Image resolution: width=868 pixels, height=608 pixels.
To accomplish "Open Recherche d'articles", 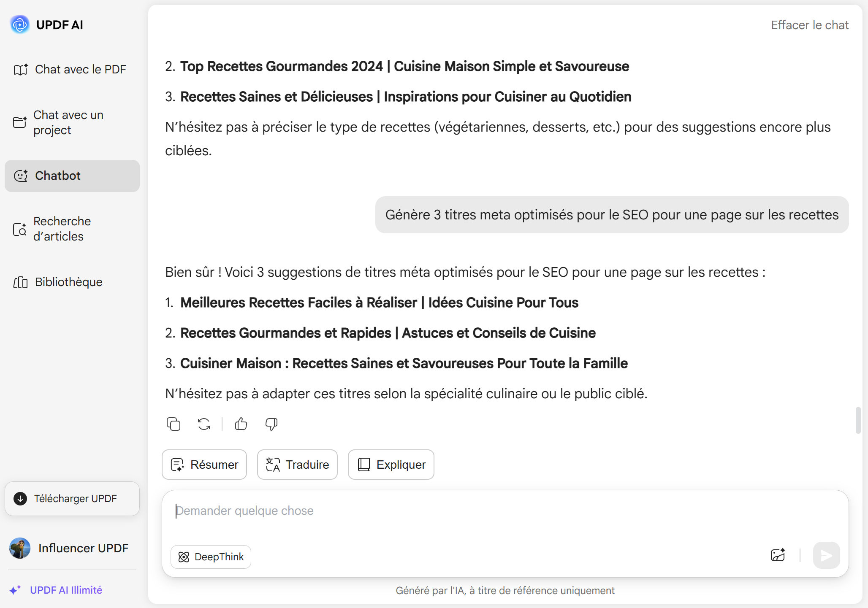I will 72,229.
